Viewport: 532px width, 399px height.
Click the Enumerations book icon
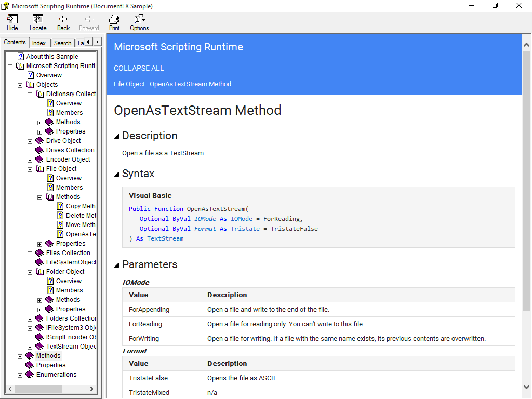30,375
